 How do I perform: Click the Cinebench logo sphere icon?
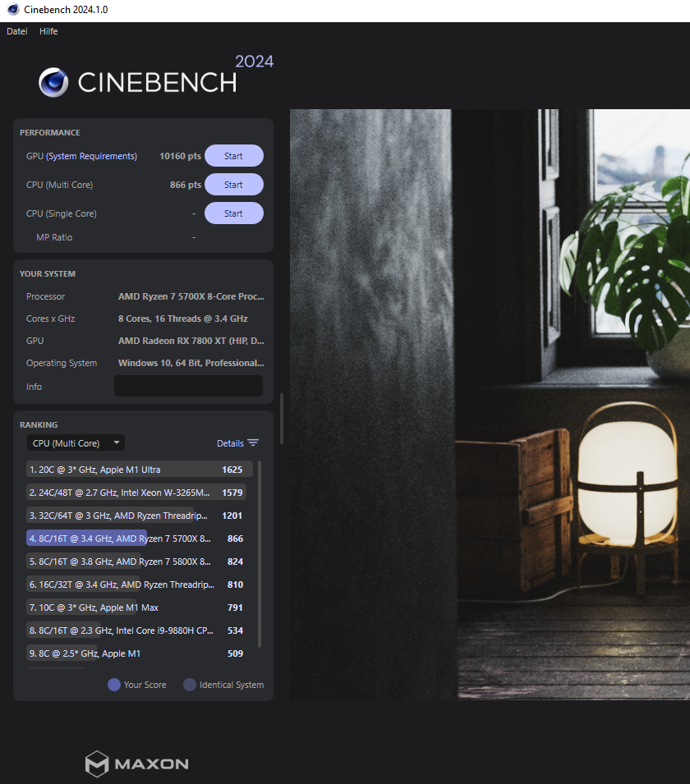(53, 82)
